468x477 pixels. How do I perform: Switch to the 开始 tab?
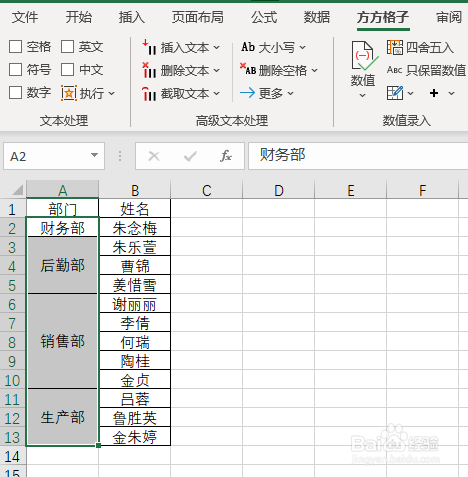pos(79,17)
